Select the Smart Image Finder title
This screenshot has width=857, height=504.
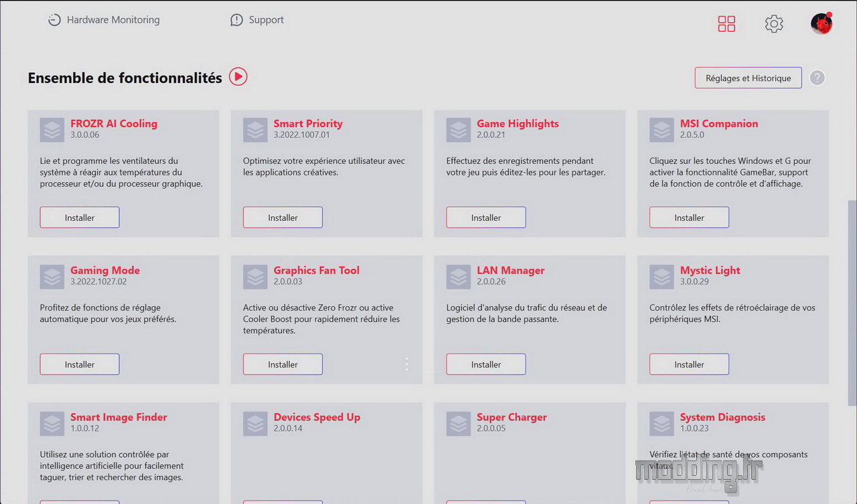[x=119, y=417]
